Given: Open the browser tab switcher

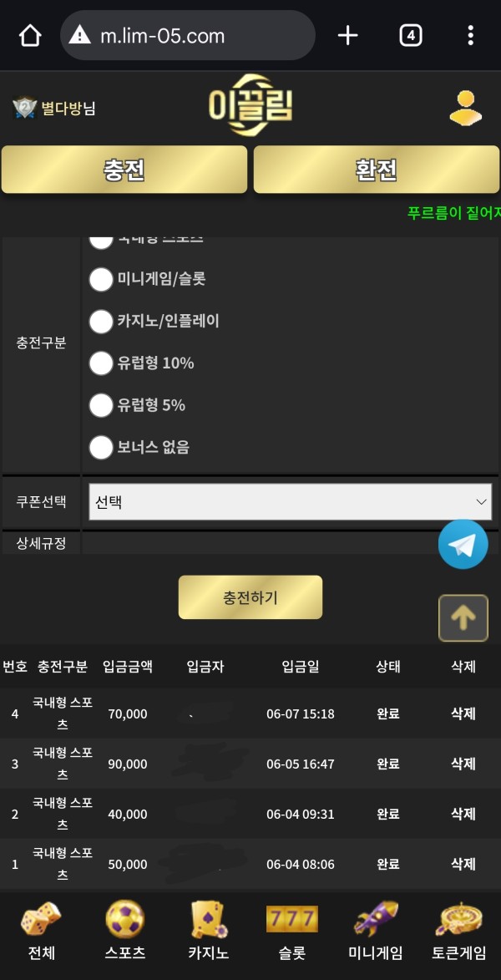Looking at the screenshot, I should [x=410, y=36].
